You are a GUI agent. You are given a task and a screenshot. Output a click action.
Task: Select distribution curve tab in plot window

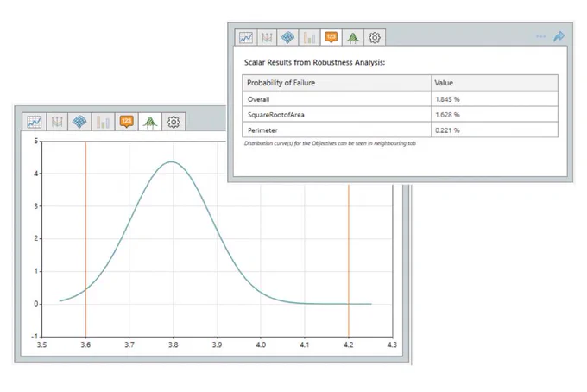(150, 122)
